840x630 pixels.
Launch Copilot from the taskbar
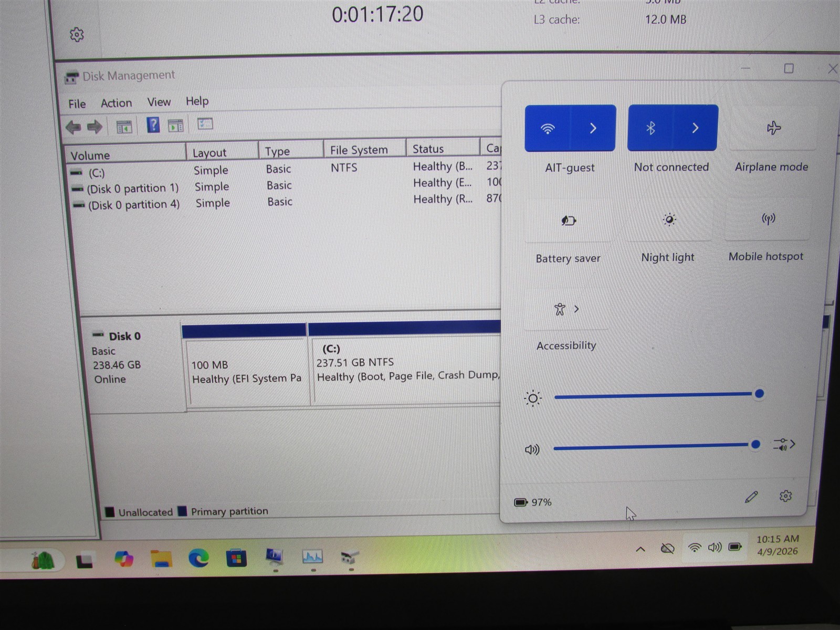coord(124,559)
